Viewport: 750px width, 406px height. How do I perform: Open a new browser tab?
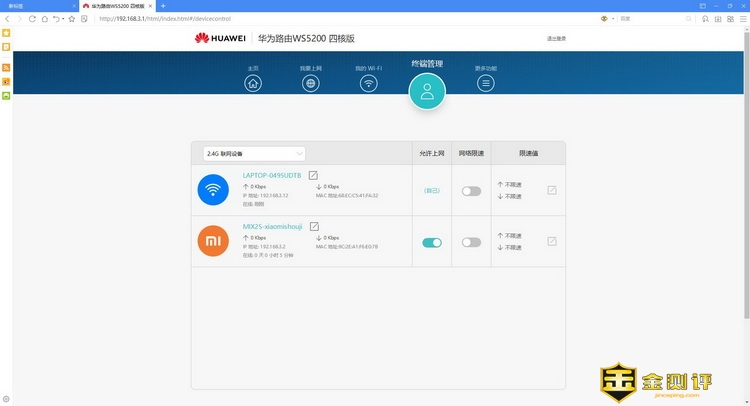click(163, 6)
